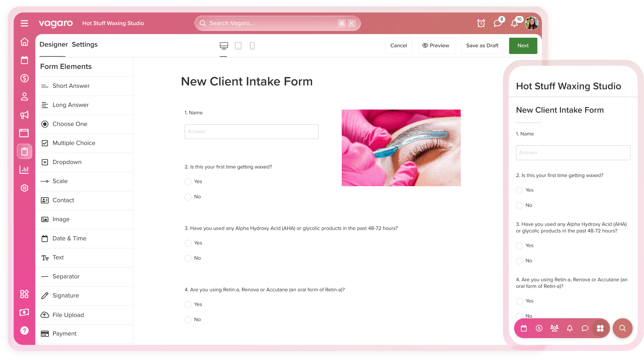Click the Save as Draft button
The width and height of the screenshot is (644, 360).
tap(482, 46)
